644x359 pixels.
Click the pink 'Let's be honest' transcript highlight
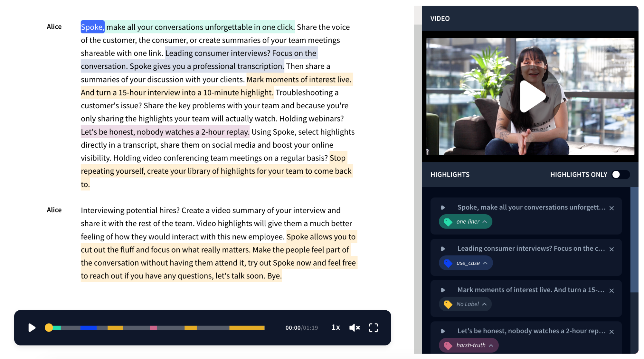click(165, 132)
